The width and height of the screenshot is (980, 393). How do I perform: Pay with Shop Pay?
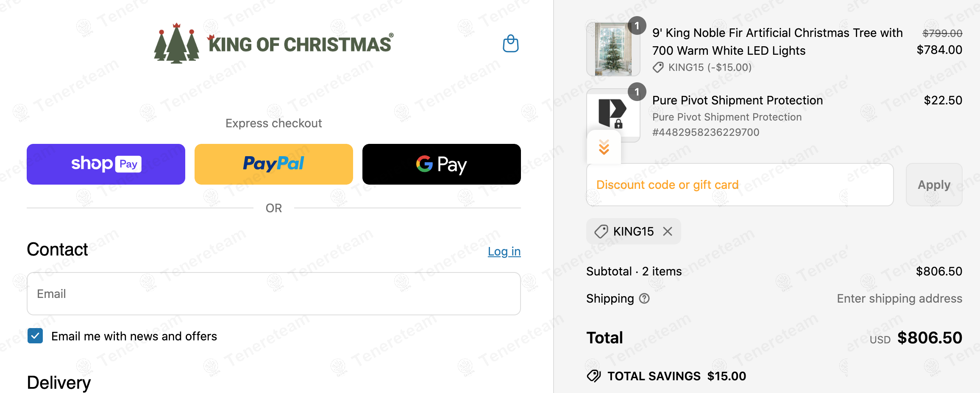(x=106, y=164)
